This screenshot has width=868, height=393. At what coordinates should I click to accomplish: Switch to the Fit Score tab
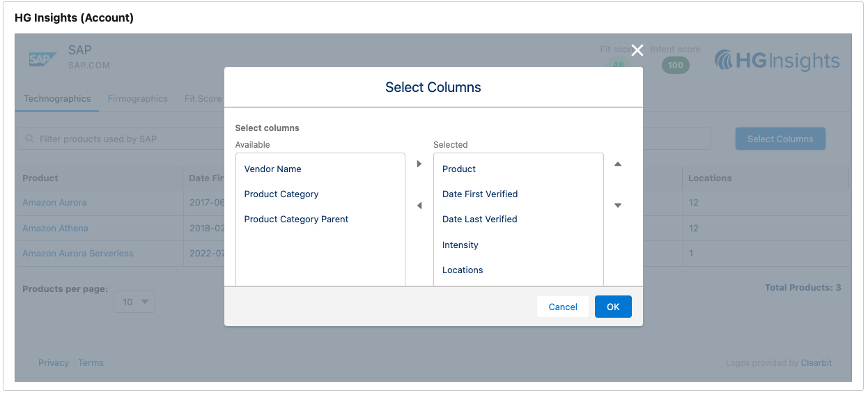tap(203, 99)
